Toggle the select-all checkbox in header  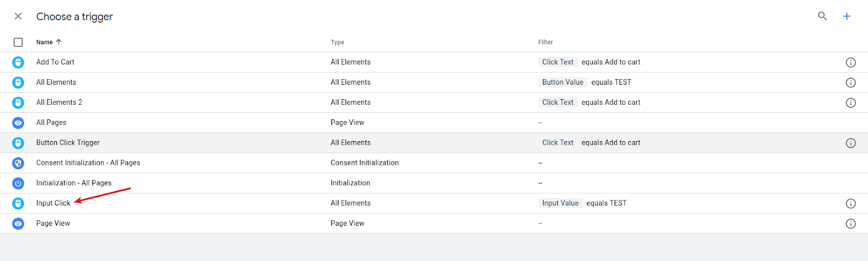(x=18, y=42)
